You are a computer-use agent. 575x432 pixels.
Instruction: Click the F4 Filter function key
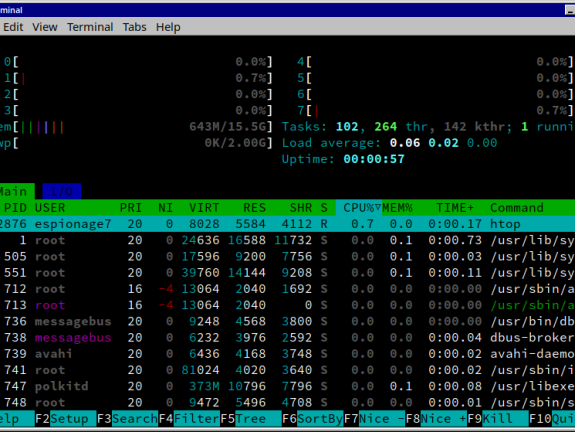pyautogui.click(x=189, y=418)
